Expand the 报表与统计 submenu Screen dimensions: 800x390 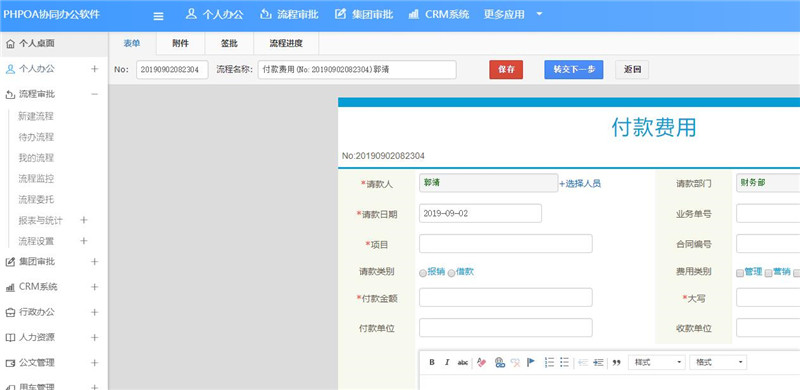84,220
